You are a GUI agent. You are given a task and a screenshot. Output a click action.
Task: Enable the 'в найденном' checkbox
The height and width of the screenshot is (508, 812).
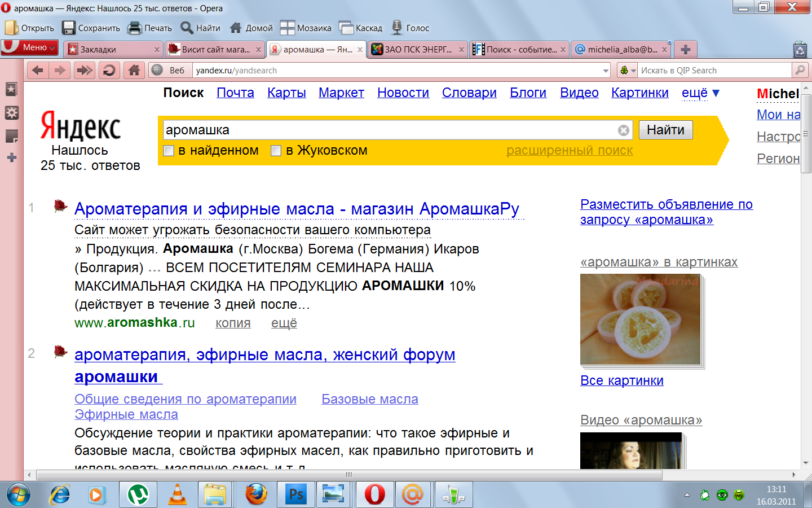(169, 151)
